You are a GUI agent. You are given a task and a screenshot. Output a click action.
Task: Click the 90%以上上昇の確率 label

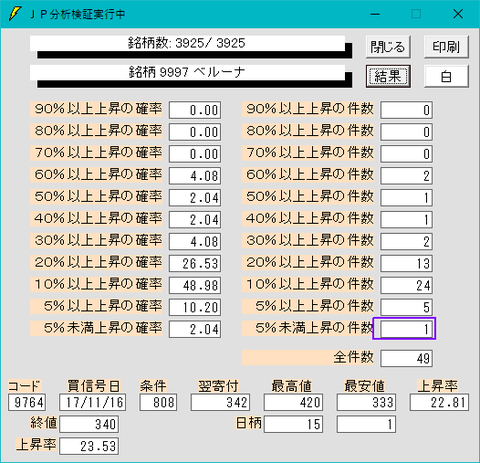[x=96, y=109]
